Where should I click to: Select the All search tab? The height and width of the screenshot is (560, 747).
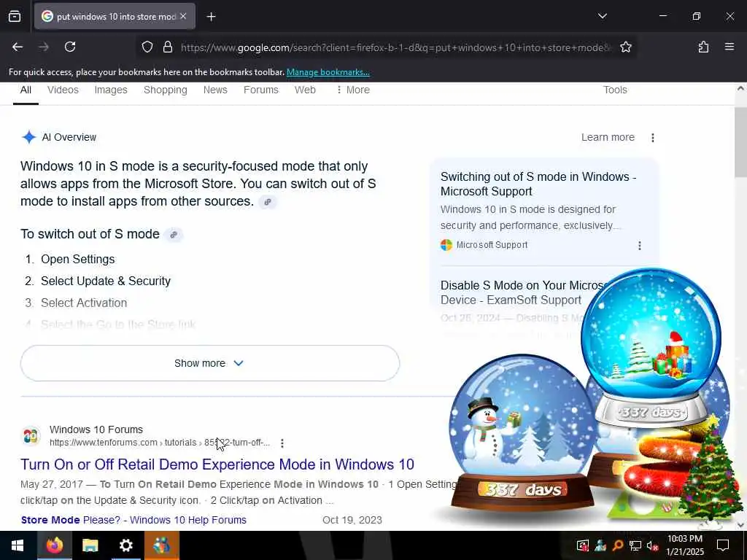pos(26,90)
